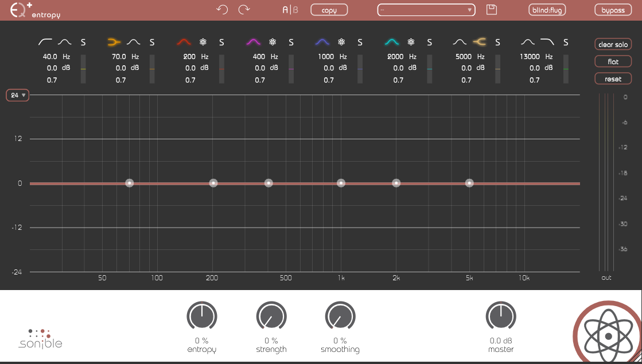Solo the 1000 Hz band
Viewport: 642px width, 364px height.
pyautogui.click(x=360, y=42)
